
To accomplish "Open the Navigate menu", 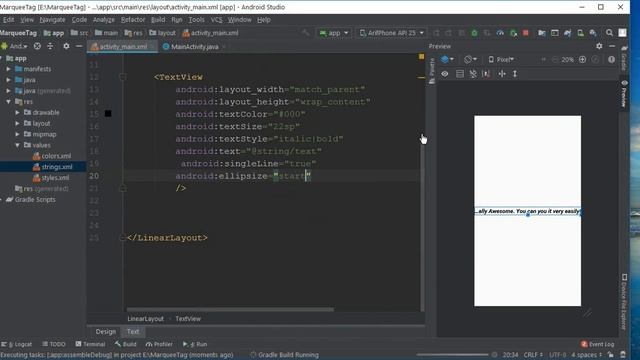I will tap(52, 20).
